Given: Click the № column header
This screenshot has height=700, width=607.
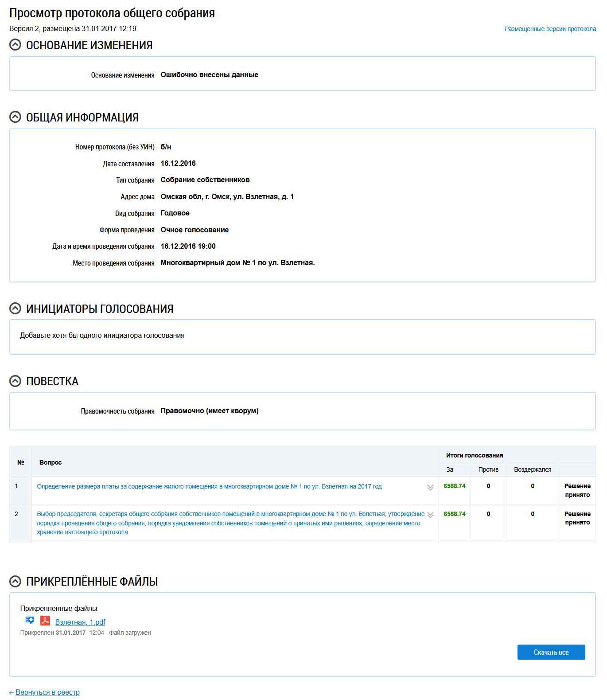Looking at the screenshot, I should [x=20, y=462].
